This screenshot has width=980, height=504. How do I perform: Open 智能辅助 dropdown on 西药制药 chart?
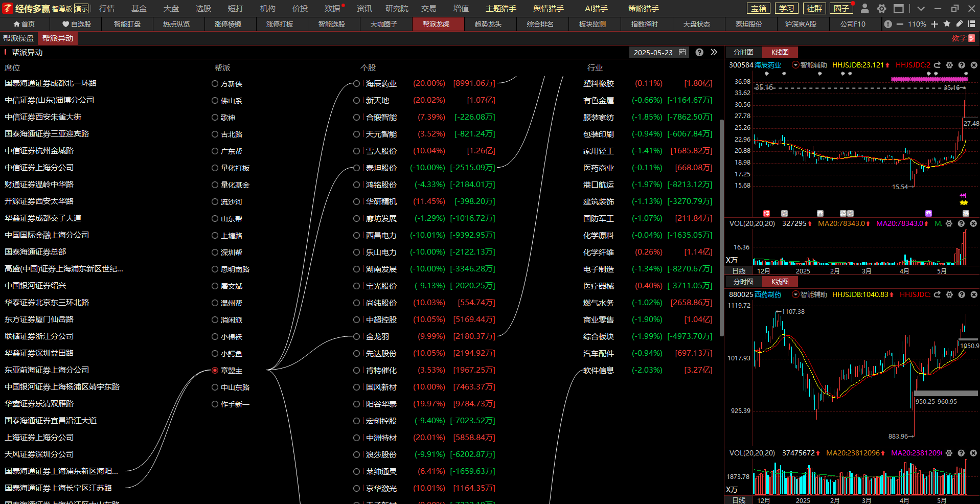[x=795, y=294]
